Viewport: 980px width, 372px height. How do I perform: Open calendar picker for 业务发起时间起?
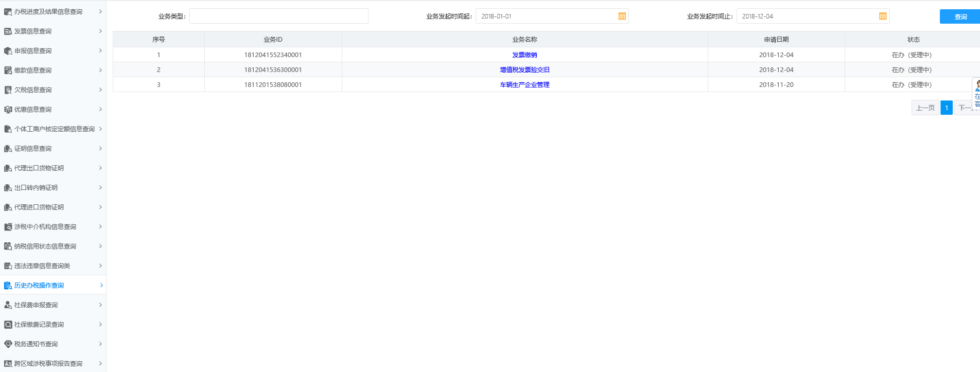pos(622,16)
